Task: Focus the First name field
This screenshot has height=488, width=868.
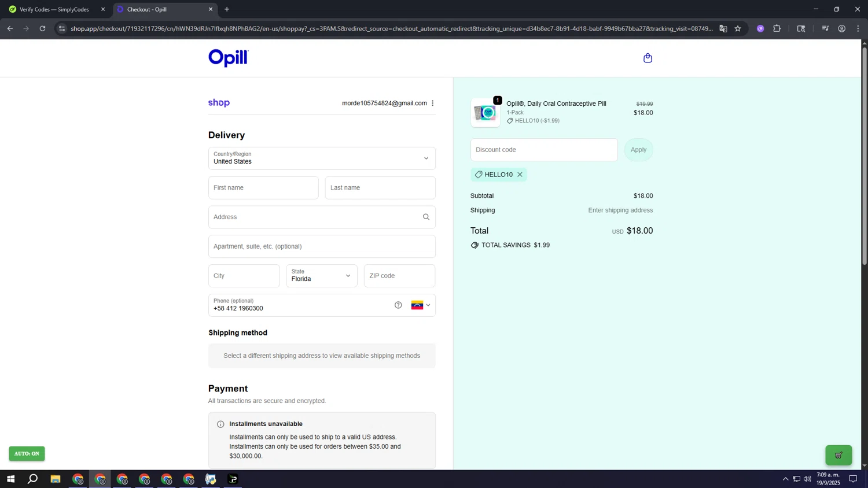Action: click(263, 188)
